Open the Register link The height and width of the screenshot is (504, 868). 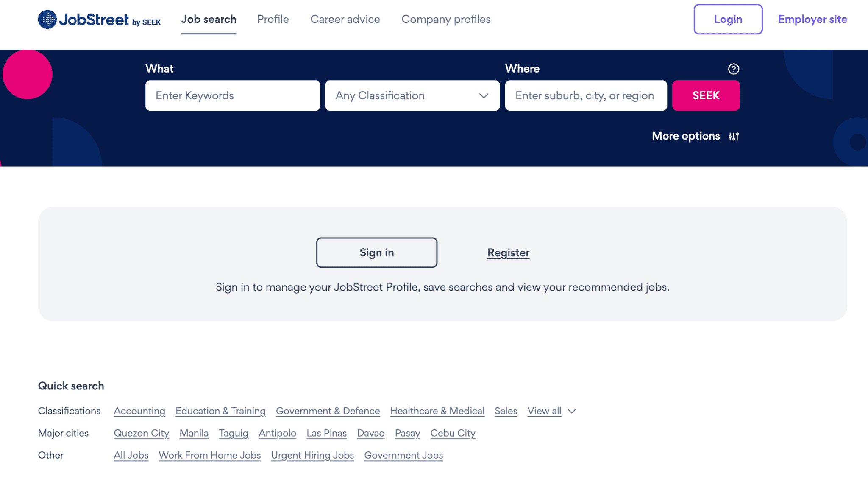(508, 252)
